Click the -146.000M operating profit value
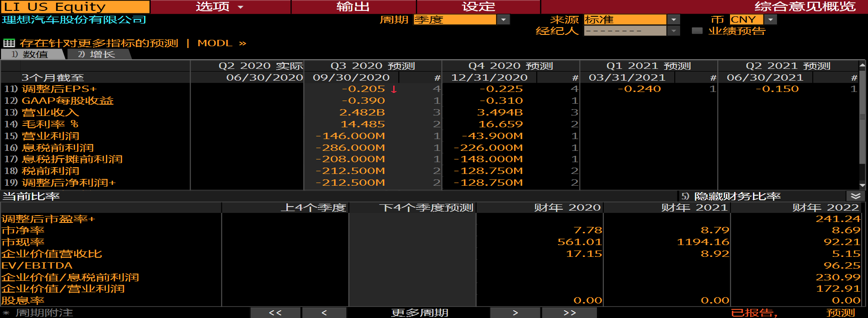The image size is (868, 318). (350, 136)
